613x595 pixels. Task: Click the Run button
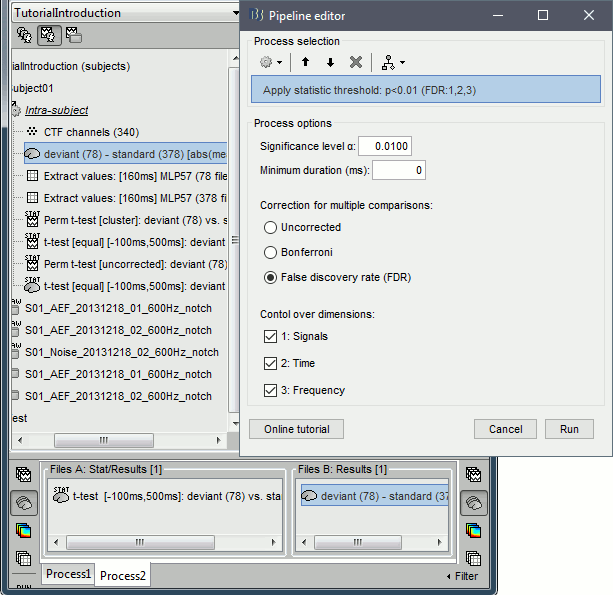[569, 429]
